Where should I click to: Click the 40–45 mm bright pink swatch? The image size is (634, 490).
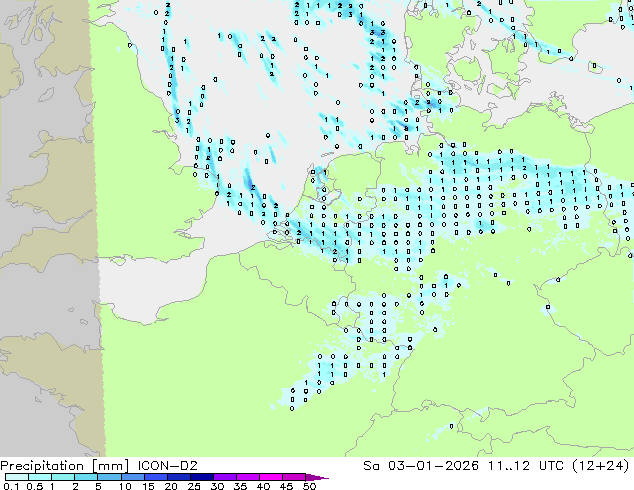[271, 477]
